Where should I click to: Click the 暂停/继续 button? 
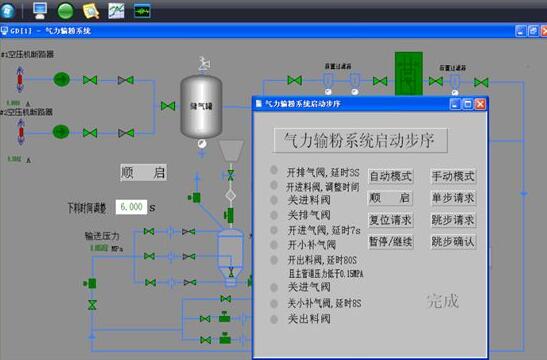[391, 242]
